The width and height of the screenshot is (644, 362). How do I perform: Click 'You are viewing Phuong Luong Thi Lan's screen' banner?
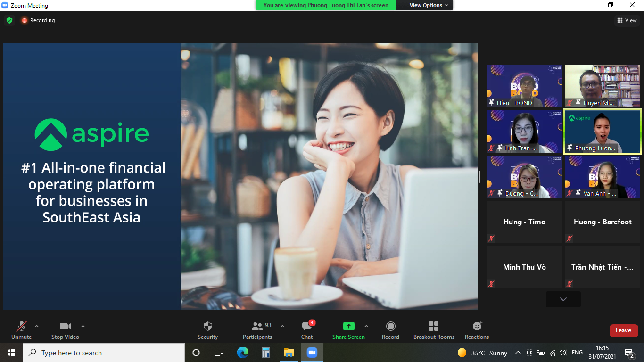[326, 5]
